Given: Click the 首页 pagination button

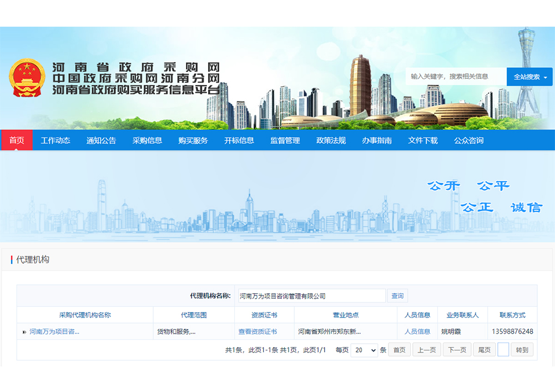Looking at the screenshot, I should point(399,350).
